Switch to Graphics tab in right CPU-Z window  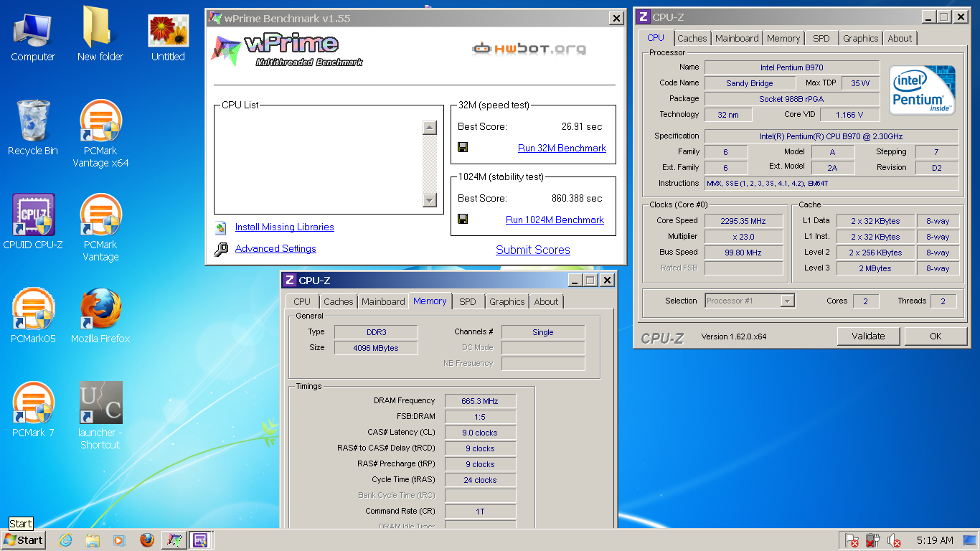[x=860, y=39]
